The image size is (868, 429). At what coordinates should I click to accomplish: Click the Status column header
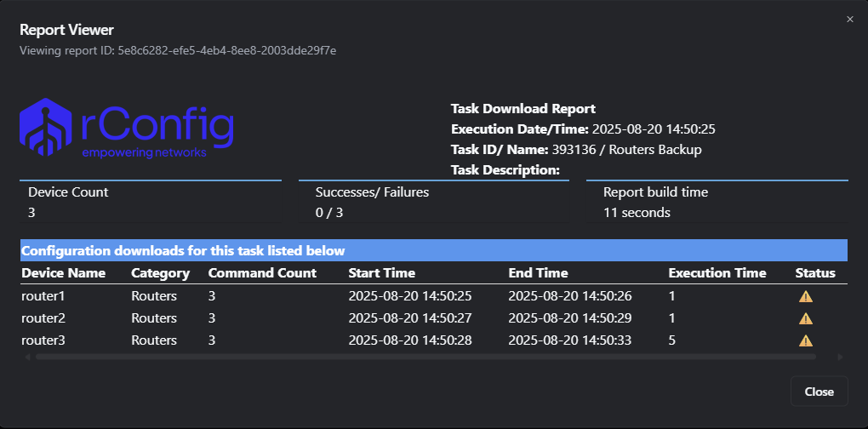(815, 273)
